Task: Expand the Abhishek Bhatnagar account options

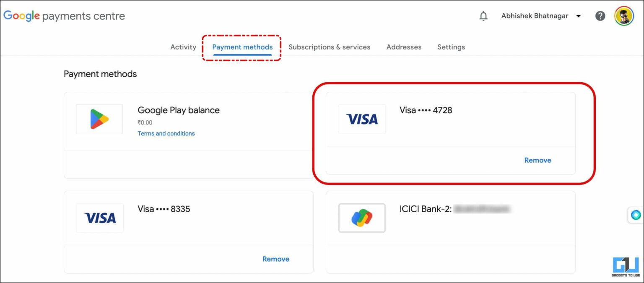Action: coord(535,16)
